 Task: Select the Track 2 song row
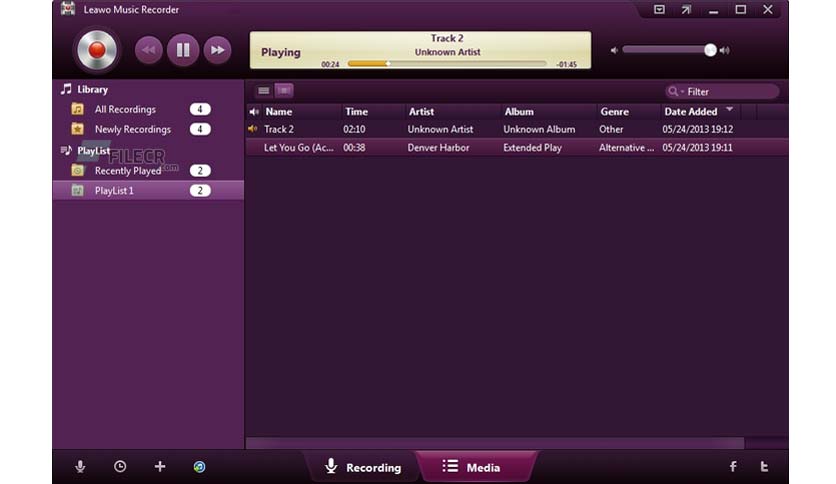[517, 129]
